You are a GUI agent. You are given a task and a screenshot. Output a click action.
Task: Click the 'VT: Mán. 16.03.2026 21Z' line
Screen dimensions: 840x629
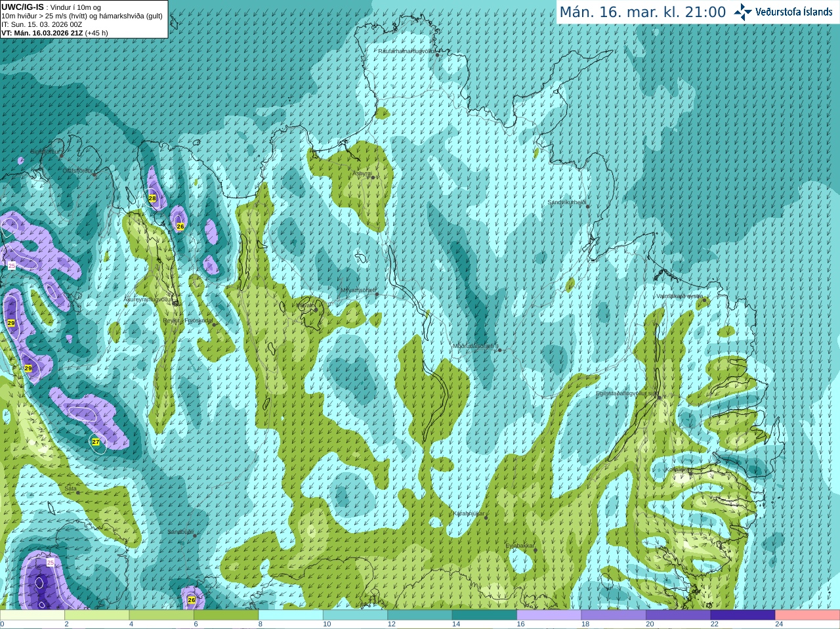[x=42, y=33]
